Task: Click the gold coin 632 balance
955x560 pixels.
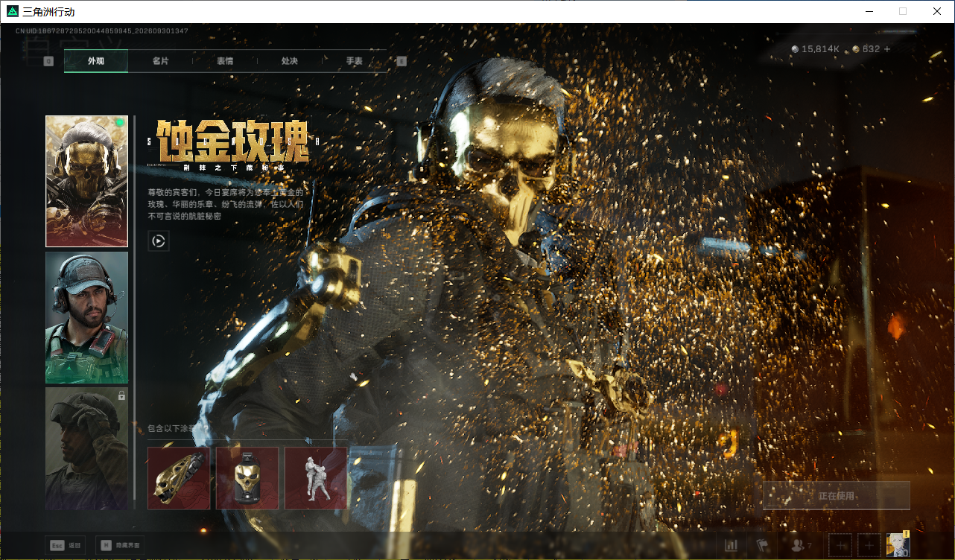Action: click(x=866, y=49)
